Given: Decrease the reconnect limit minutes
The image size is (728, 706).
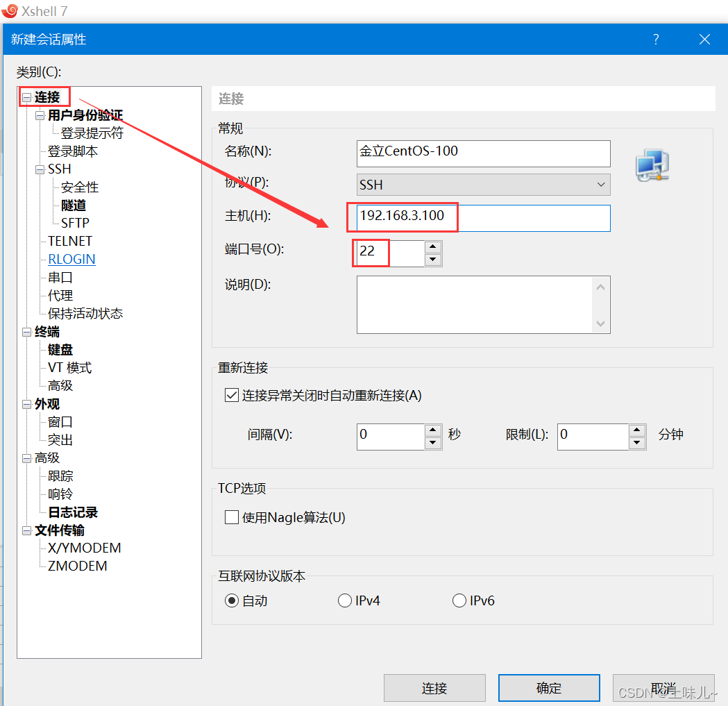Looking at the screenshot, I should coord(637,443).
